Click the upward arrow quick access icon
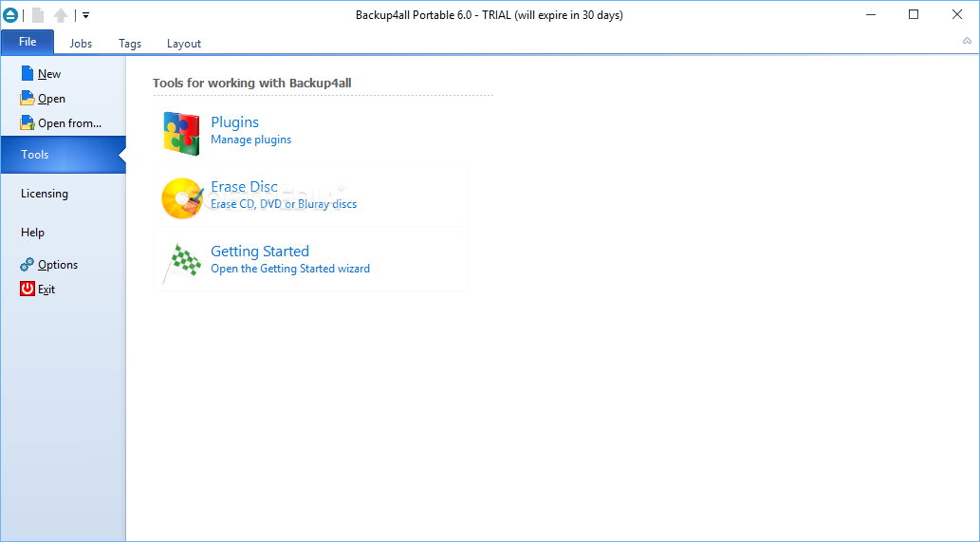The image size is (980, 542). [x=61, y=15]
